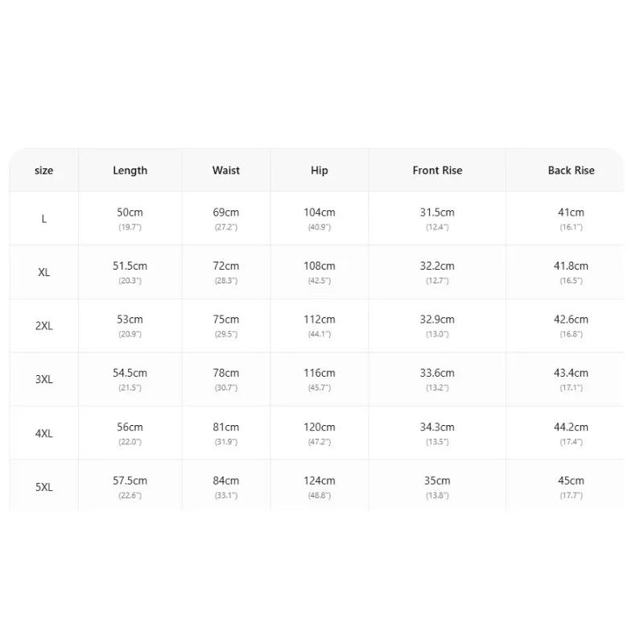
Task: Select the Waist column header
Action: [x=226, y=171]
